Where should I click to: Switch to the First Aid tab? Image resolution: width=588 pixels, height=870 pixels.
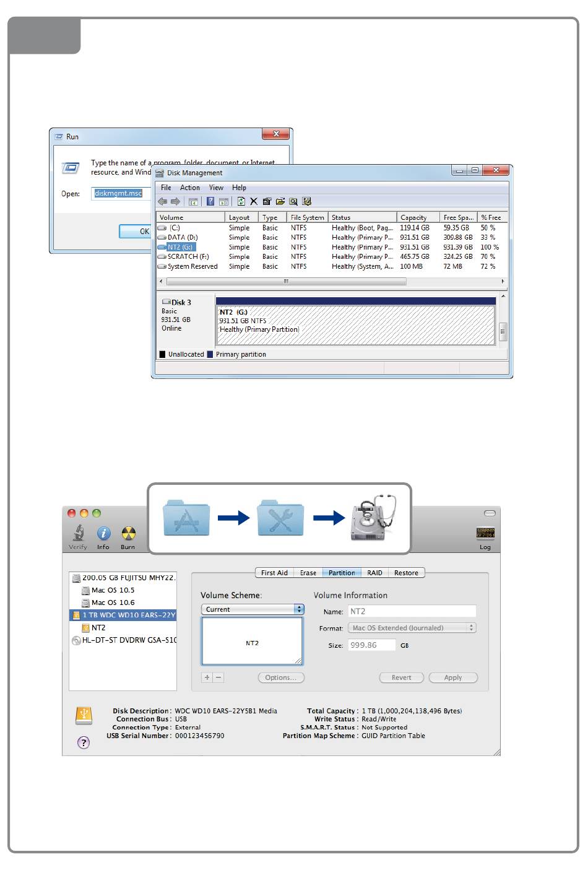pyautogui.click(x=274, y=573)
